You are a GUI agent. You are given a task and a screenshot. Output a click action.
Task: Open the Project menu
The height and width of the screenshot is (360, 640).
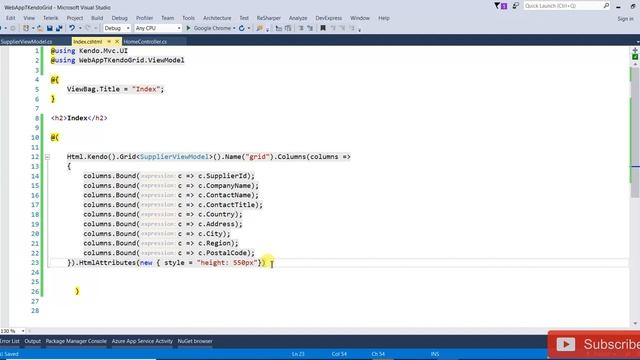click(x=75, y=18)
